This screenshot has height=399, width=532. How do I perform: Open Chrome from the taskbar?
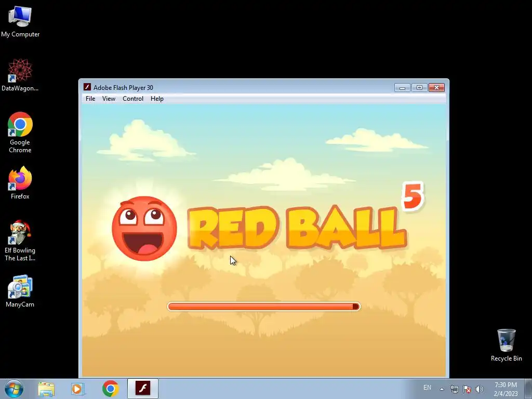click(110, 389)
